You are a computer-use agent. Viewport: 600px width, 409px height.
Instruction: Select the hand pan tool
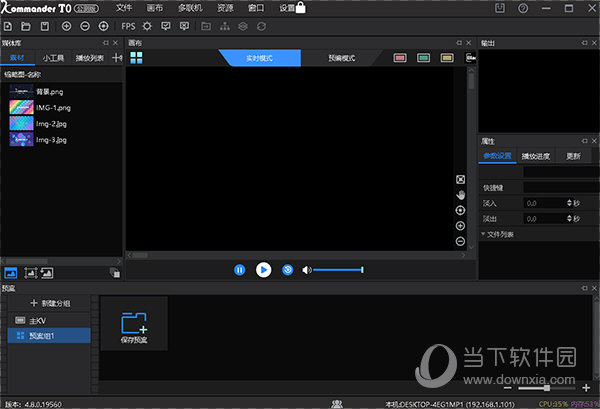coord(461,195)
